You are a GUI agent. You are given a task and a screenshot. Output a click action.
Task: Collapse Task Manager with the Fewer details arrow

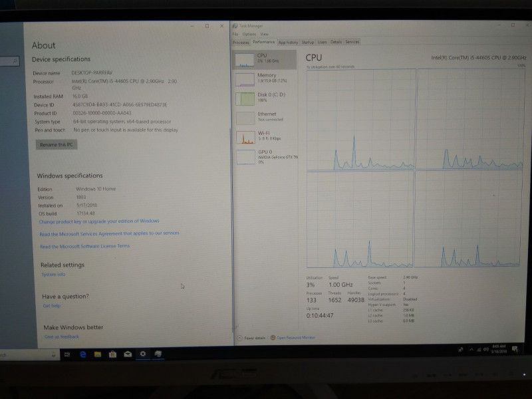(x=239, y=338)
